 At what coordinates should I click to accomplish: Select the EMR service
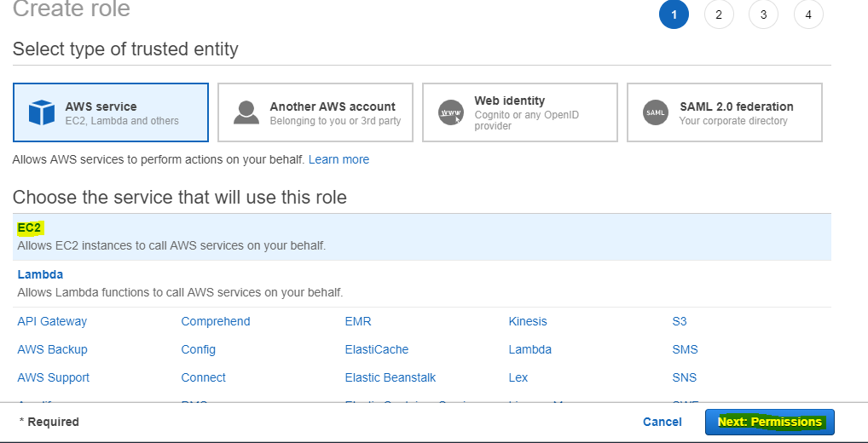357,321
